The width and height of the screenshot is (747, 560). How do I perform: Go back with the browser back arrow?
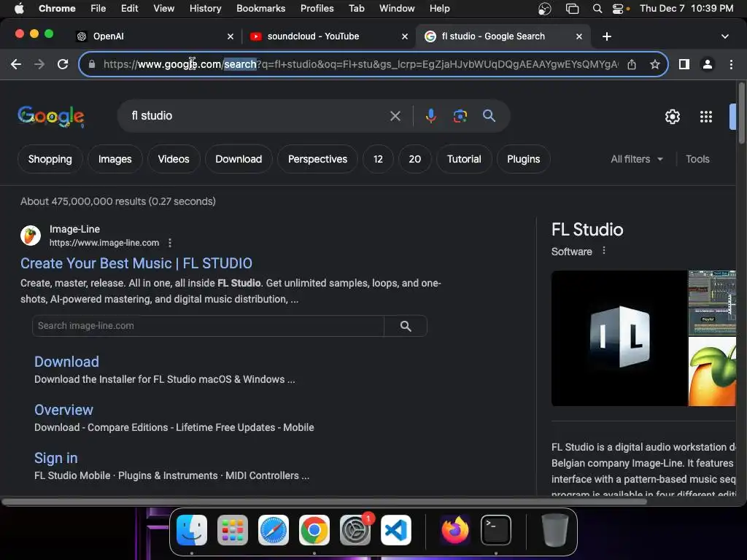tap(16, 64)
